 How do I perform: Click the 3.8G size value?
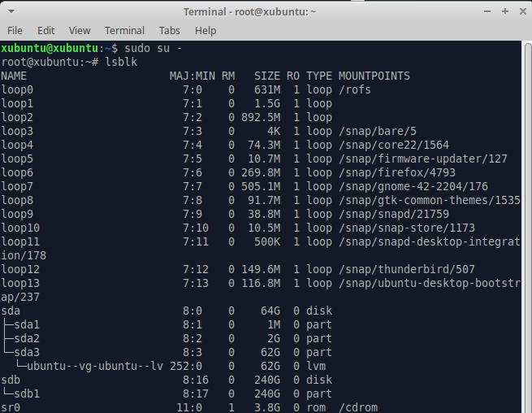[x=267, y=407]
